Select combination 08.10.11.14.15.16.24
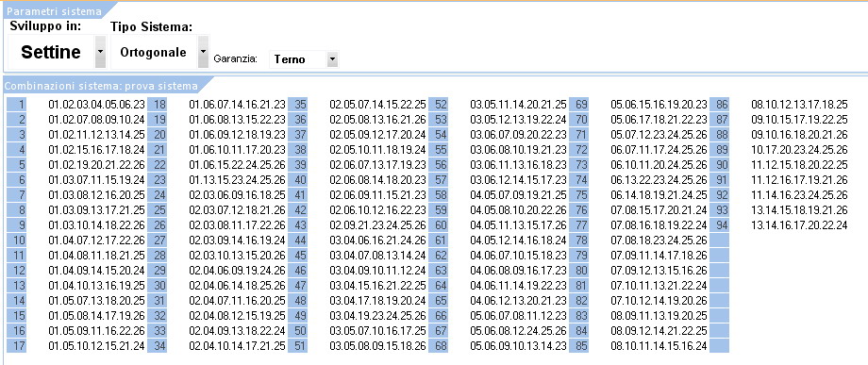The image size is (868, 365). click(x=659, y=346)
